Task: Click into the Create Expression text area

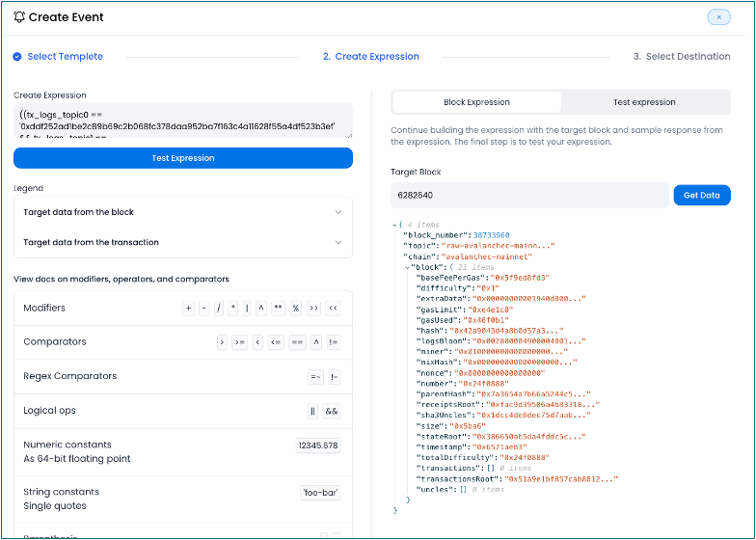Action: (183, 121)
